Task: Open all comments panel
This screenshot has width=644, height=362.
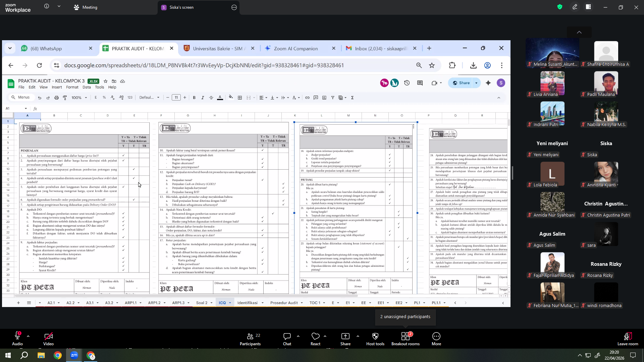Action: click(x=420, y=83)
